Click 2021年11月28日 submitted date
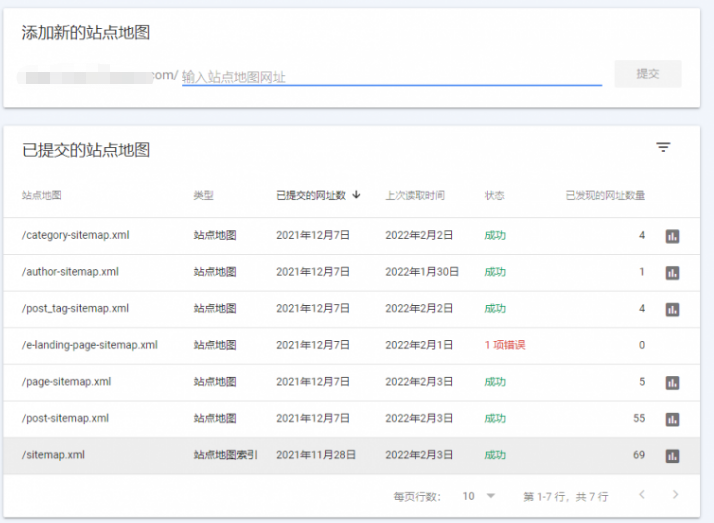Viewport: 714px width, 523px height. tap(316, 455)
